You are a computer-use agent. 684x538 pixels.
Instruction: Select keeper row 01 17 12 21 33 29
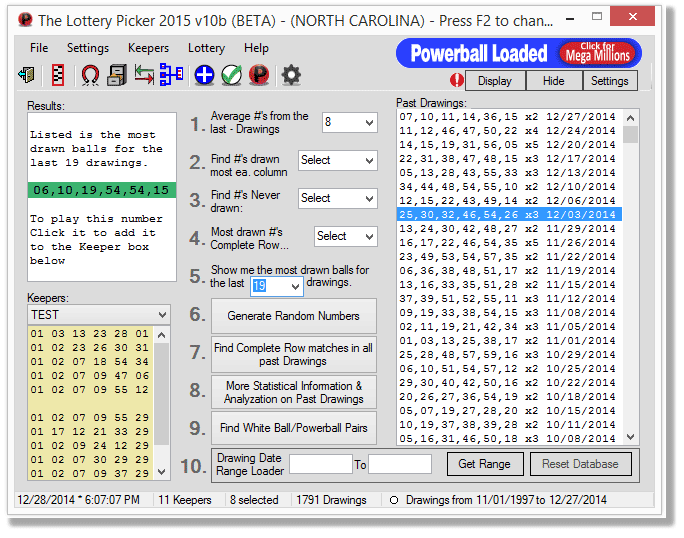(x=90, y=432)
